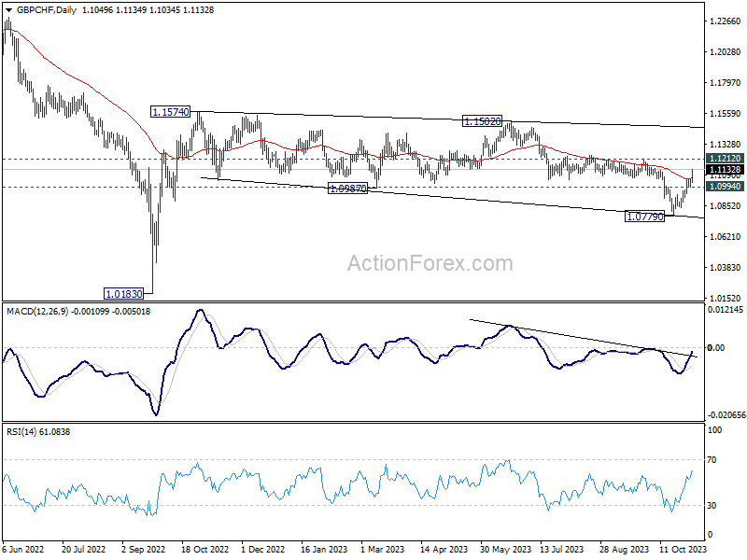Select the 1.01830 low price label
This screenshot has width=747, height=560.
click(x=123, y=294)
